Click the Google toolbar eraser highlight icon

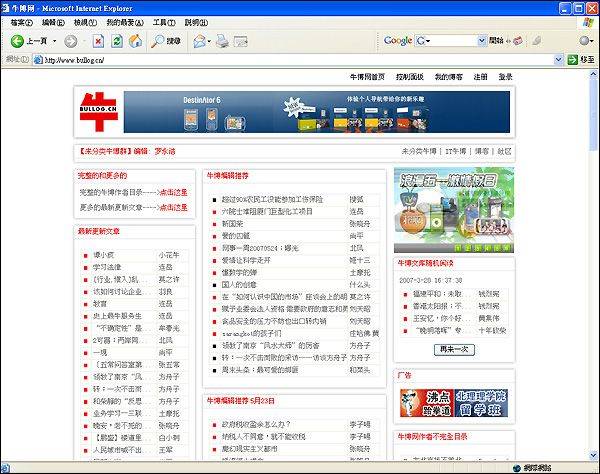pos(518,40)
